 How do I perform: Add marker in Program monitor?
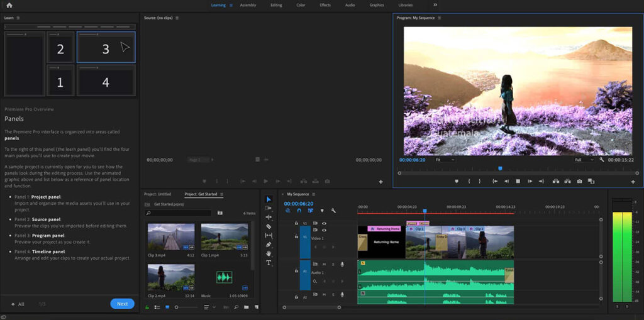point(457,181)
